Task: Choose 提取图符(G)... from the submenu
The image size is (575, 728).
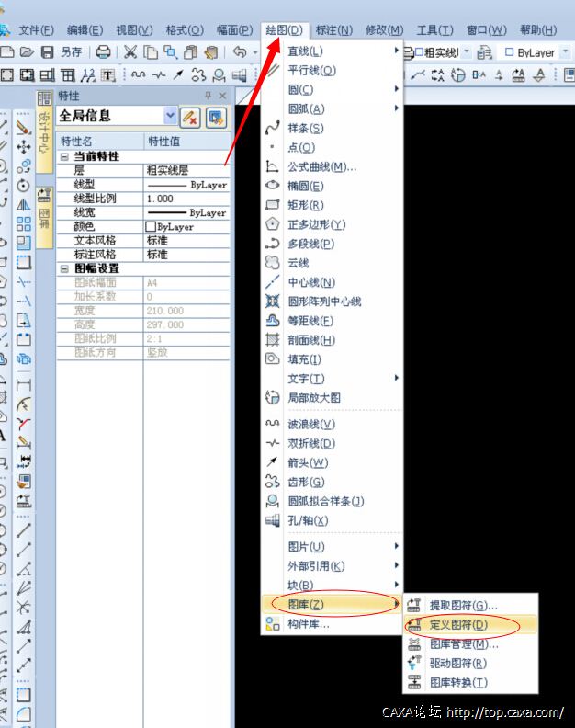Action: (x=470, y=606)
